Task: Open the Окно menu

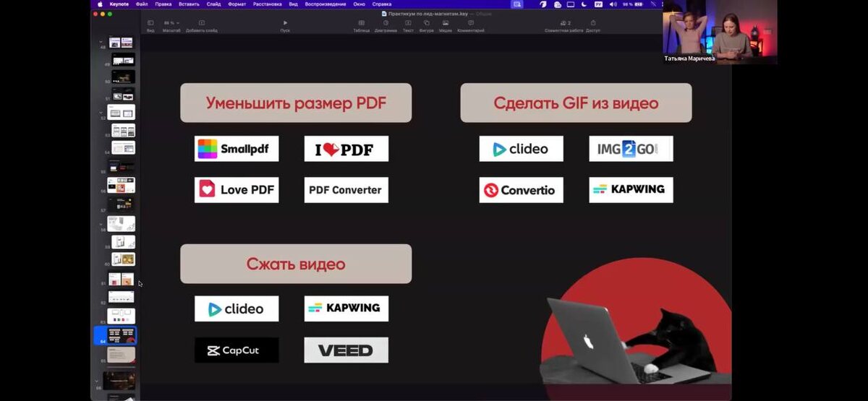Action: click(359, 4)
